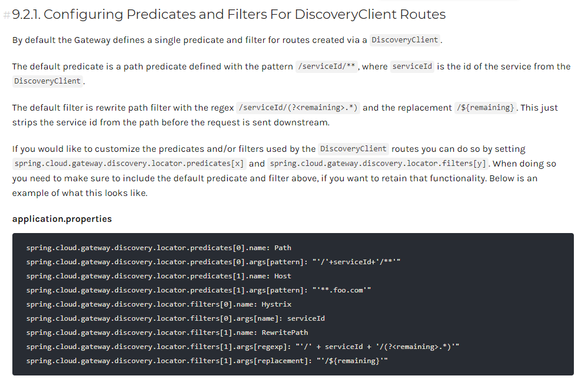Click the serviceId inline code in second paragraph
This screenshot has height=389, width=588.
(x=413, y=67)
